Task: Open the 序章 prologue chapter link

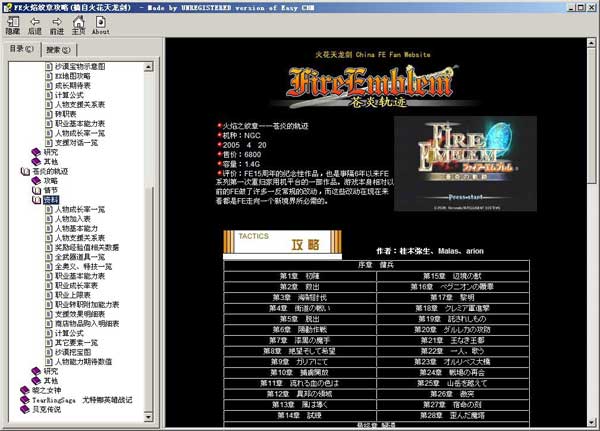Action: (x=376, y=265)
